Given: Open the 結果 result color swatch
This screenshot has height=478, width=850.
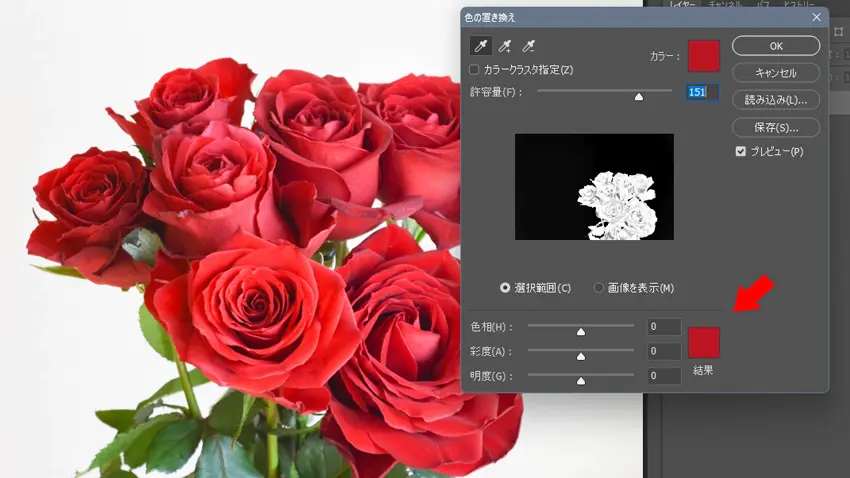Looking at the screenshot, I should pos(704,343).
